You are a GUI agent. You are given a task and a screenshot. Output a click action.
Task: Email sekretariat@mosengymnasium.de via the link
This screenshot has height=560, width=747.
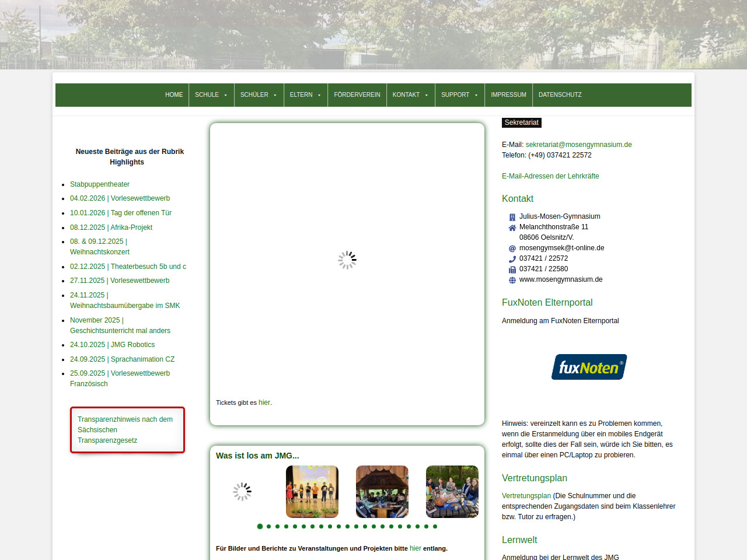(578, 145)
